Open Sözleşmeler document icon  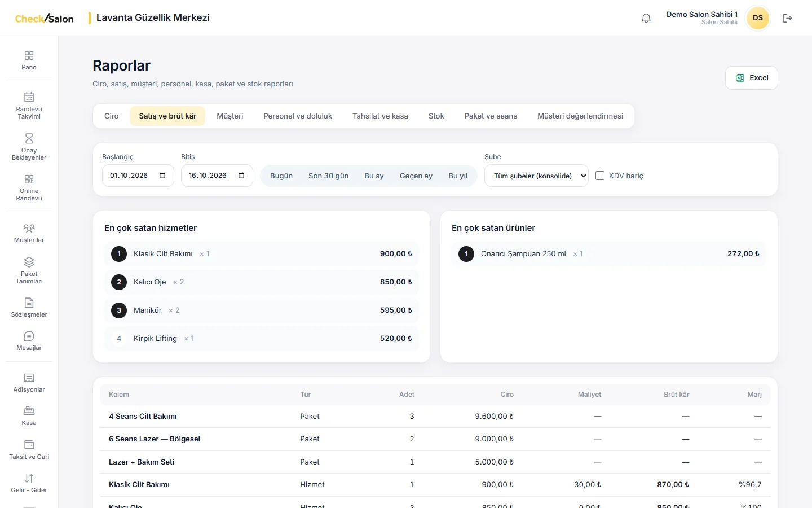(x=29, y=303)
